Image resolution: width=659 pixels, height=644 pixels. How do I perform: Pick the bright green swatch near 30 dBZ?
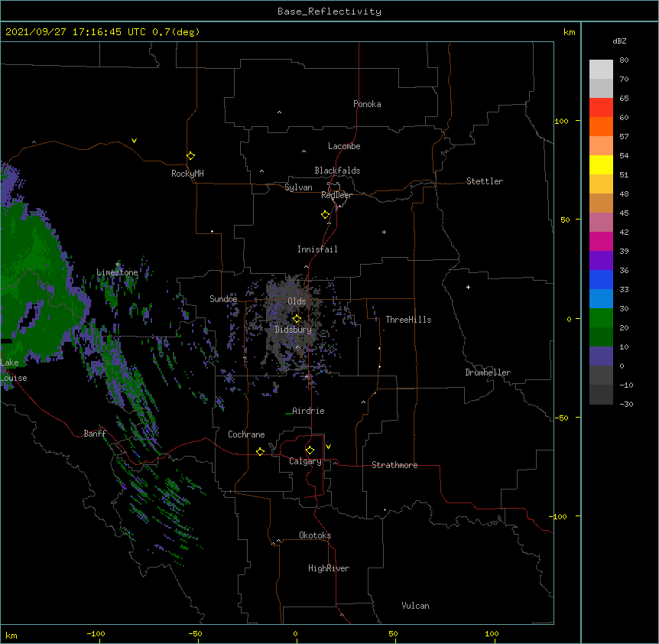coord(601,318)
